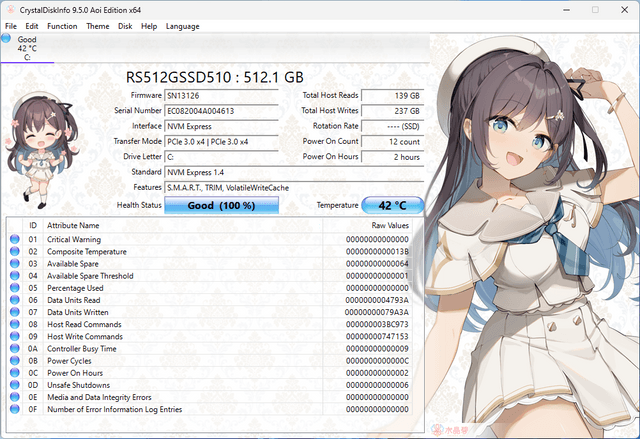
Task: Click the Raw Values column header
Action: pos(367,225)
